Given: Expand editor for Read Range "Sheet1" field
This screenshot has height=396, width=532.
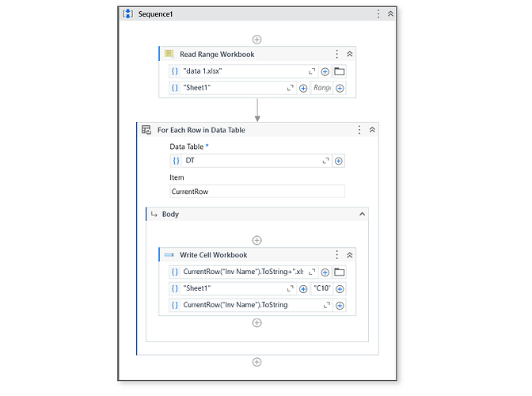Looking at the screenshot, I should coord(290,88).
